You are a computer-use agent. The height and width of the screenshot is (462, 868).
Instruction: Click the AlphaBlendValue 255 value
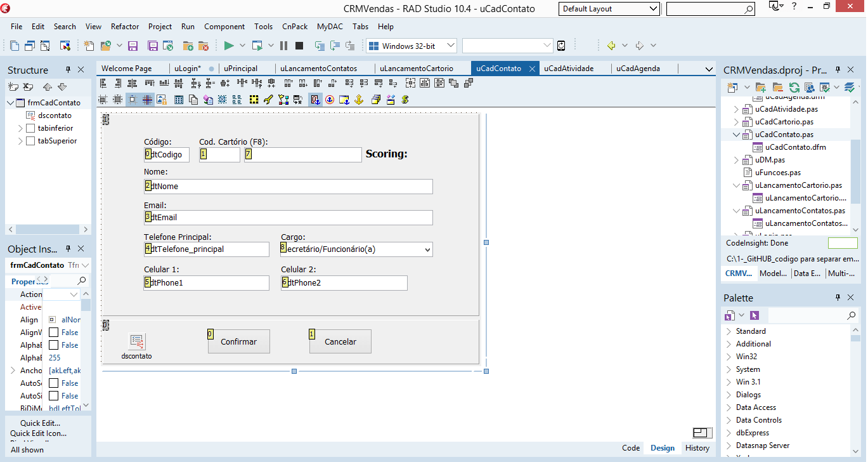pyautogui.click(x=55, y=358)
